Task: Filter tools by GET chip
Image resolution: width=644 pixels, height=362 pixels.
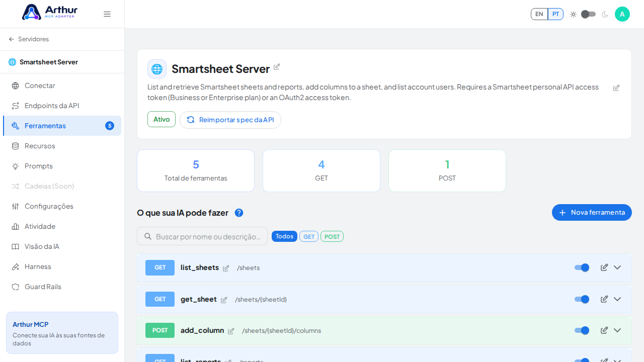Action: pyautogui.click(x=309, y=236)
